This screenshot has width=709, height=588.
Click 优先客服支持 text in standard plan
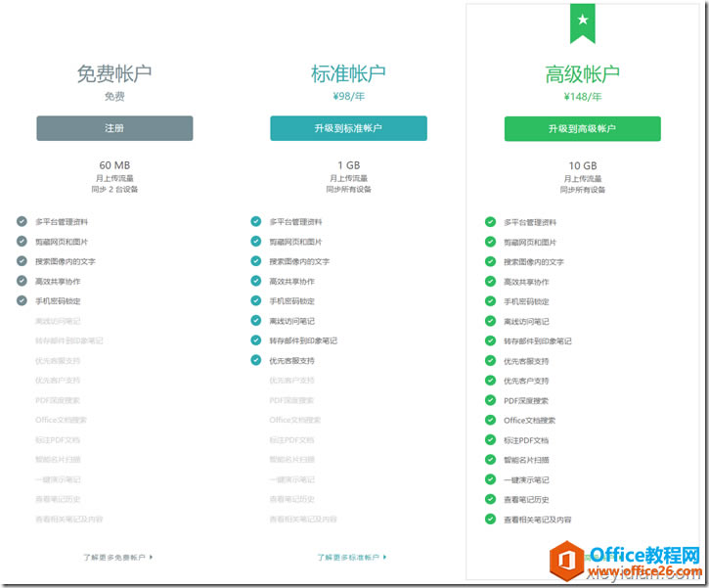pyautogui.click(x=292, y=360)
